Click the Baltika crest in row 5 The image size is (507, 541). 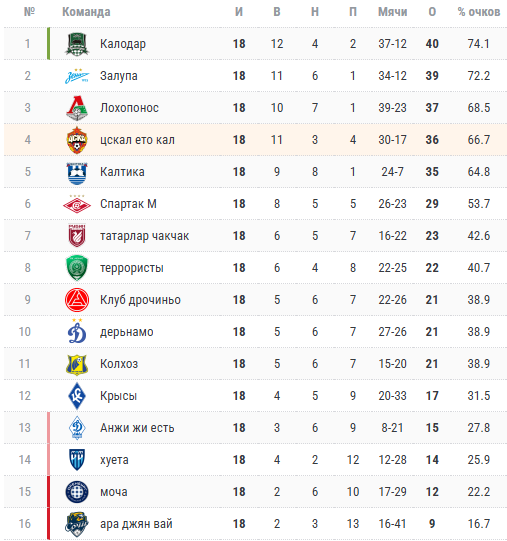pyautogui.click(x=77, y=172)
